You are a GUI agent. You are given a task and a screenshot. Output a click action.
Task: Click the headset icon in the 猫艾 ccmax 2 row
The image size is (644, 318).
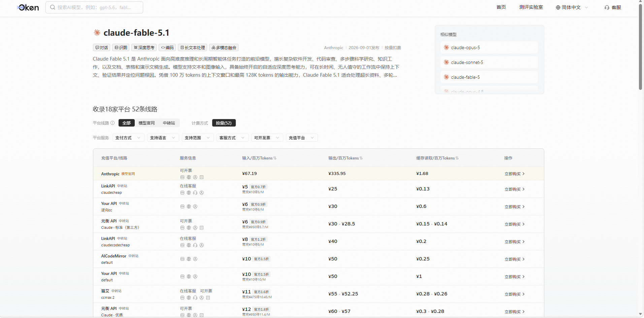(195, 297)
